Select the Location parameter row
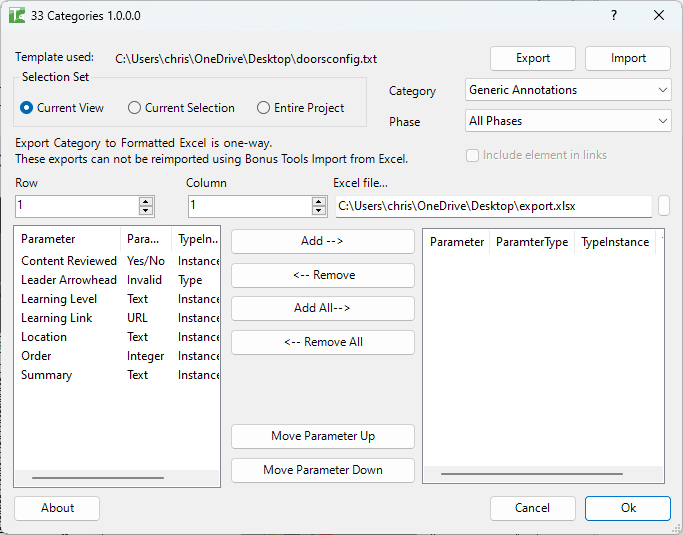Viewport: 683px width, 535px height. (118, 337)
